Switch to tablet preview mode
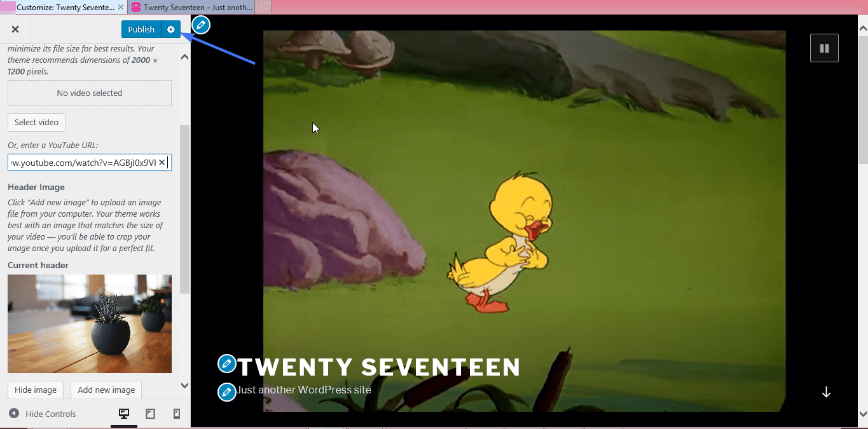Screen dimensions: 868x429 tap(151, 414)
